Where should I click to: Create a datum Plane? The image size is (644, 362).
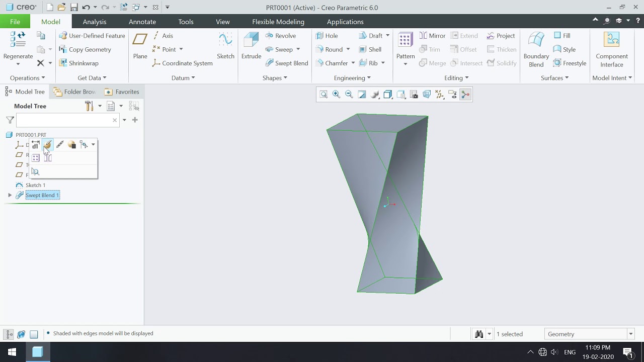point(140,46)
